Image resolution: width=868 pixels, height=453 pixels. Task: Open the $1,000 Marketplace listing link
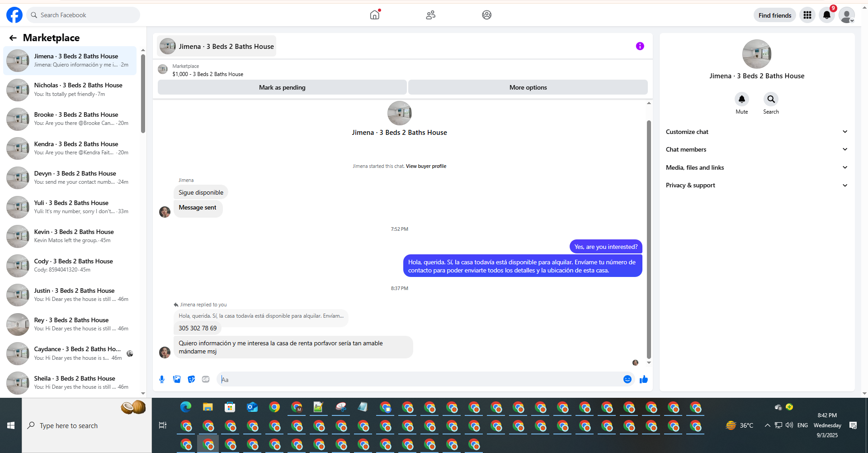point(208,74)
